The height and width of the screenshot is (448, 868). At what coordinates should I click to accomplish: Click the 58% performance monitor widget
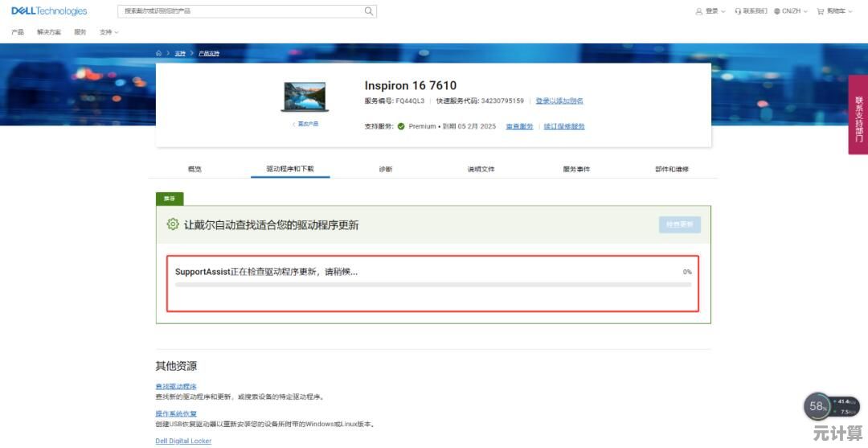(x=833, y=406)
